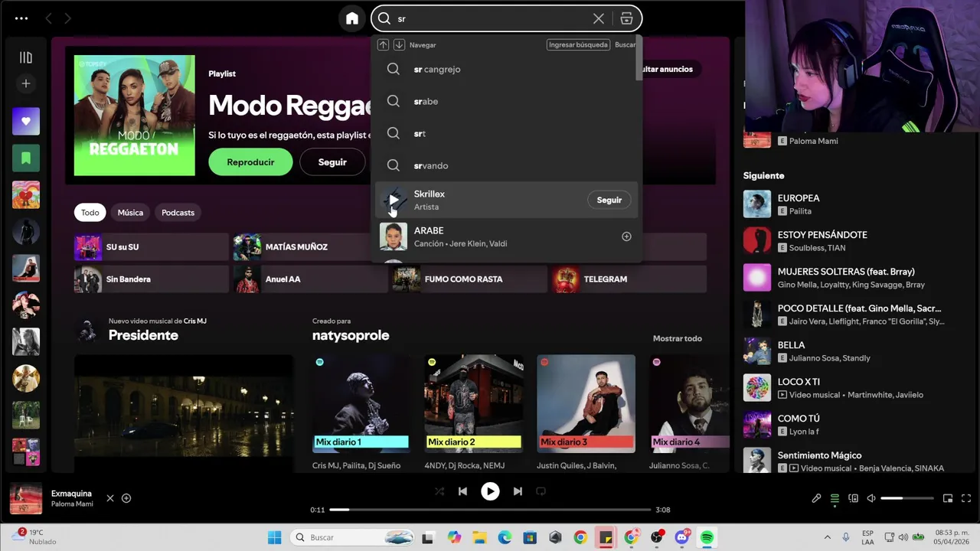Toggle shuffle playback
The width and height of the screenshot is (980, 551).
(439, 491)
